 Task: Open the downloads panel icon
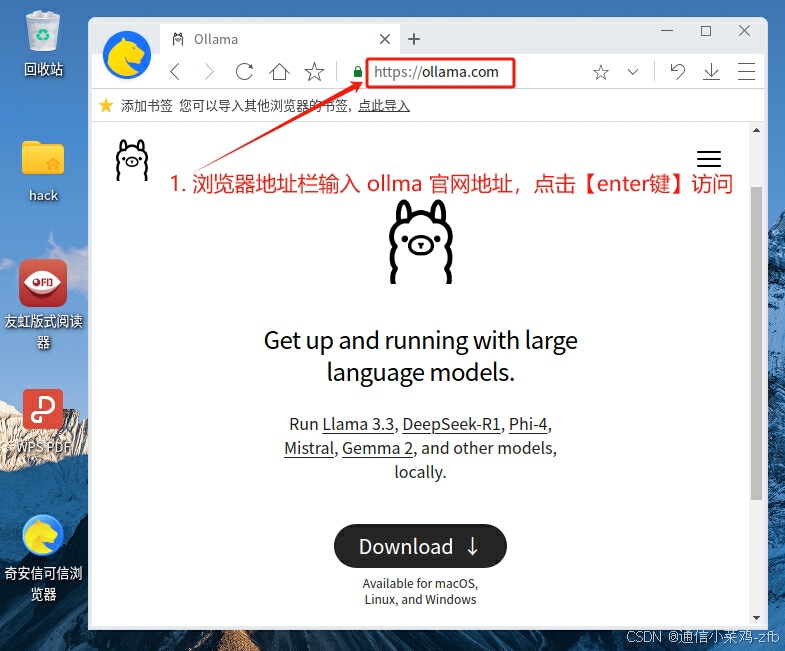711,72
